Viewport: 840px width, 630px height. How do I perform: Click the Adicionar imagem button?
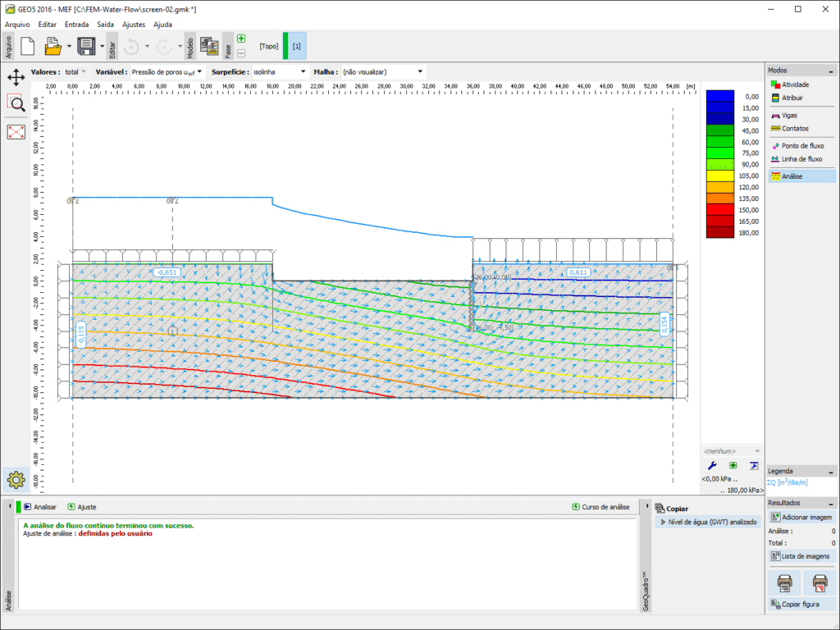point(801,518)
